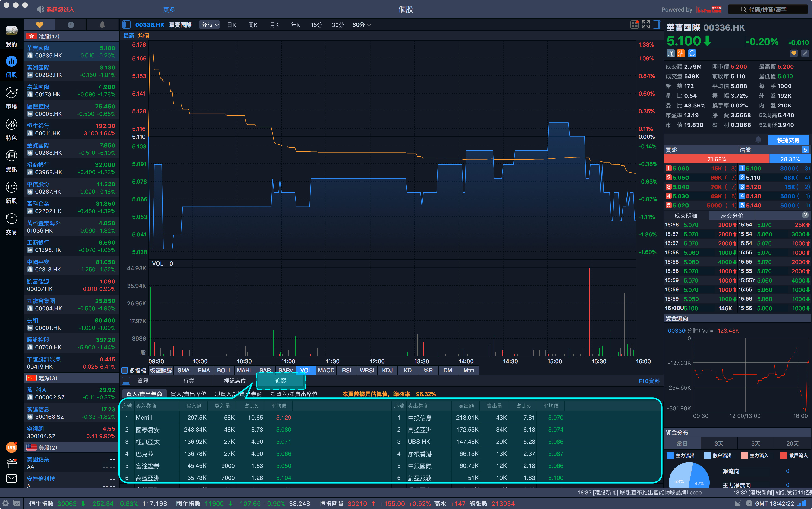The image size is (812, 509).
Task: Click the 散戶流入 red legend swatch
Action: click(783, 456)
